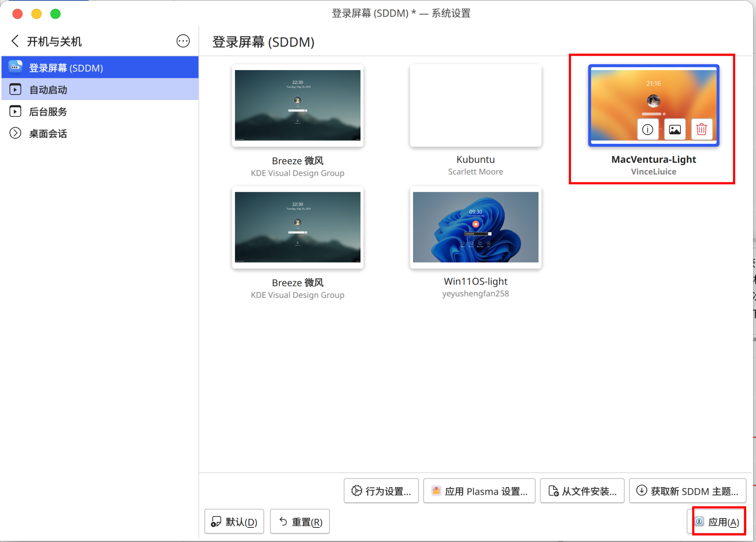The image size is (756, 542).
Task: Go back using the chevron beside 开机与关机
Action: coord(15,41)
